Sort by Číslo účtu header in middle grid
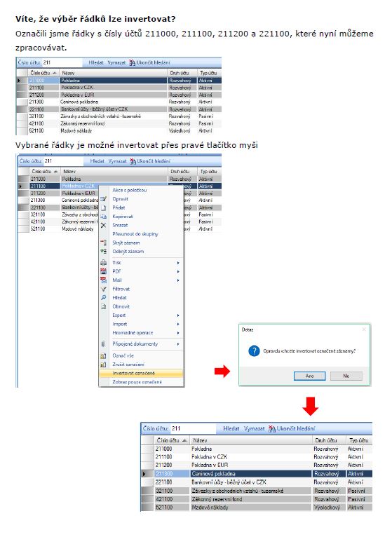The height and width of the screenshot is (544, 392). point(44,171)
